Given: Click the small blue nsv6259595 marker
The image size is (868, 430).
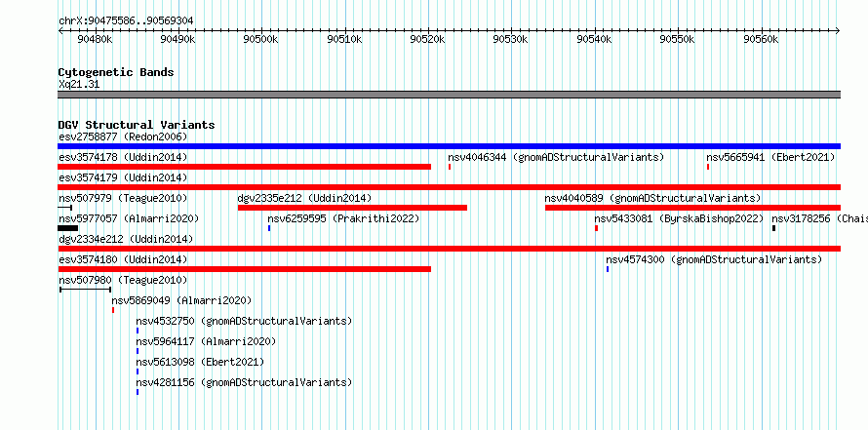Looking at the screenshot, I should coord(269,228).
